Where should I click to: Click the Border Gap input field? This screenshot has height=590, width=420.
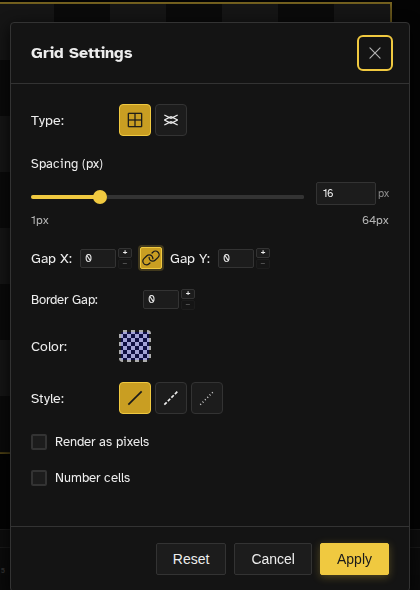(x=161, y=299)
